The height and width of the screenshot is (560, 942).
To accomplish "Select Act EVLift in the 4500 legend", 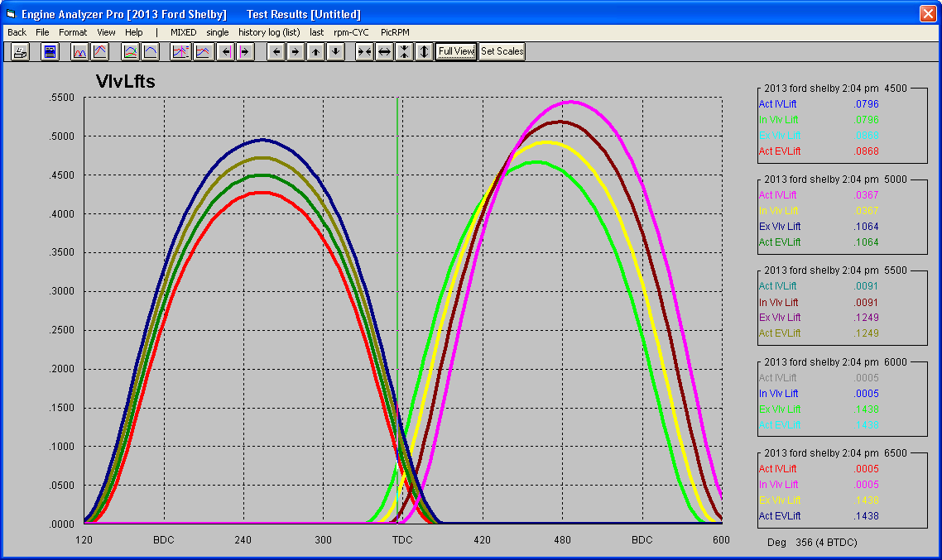I will pyautogui.click(x=780, y=151).
